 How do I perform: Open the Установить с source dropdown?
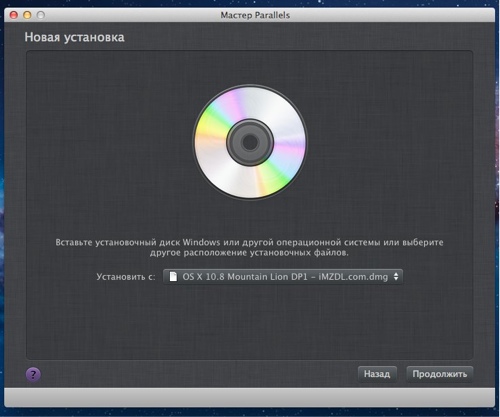[283, 277]
